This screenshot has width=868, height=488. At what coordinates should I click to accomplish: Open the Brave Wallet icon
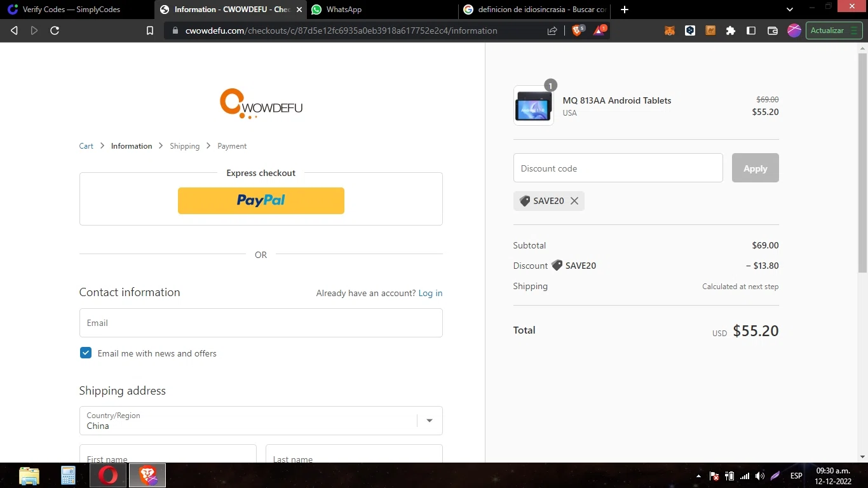click(x=773, y=30)
